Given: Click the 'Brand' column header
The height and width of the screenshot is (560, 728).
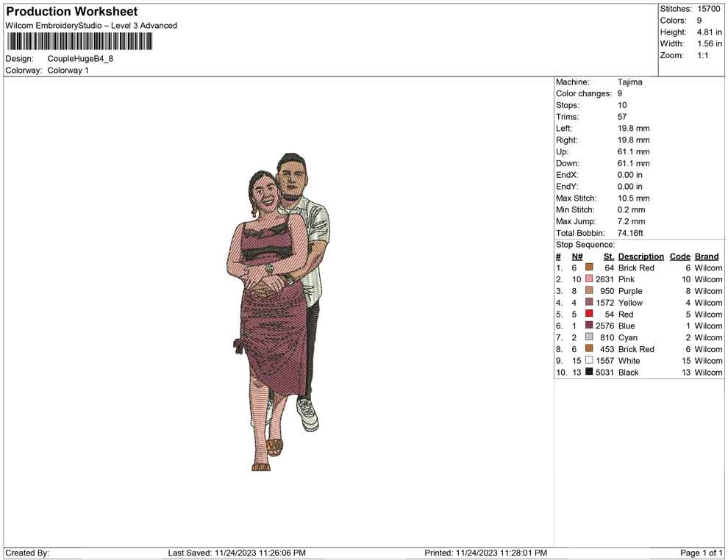Looking at the screenshot, I should pos(707,256).
